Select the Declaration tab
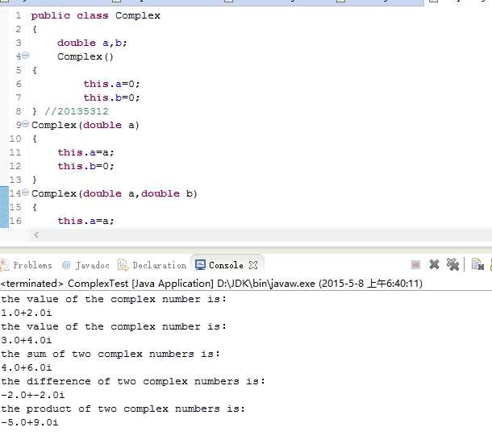 click(x=152, y=265)
